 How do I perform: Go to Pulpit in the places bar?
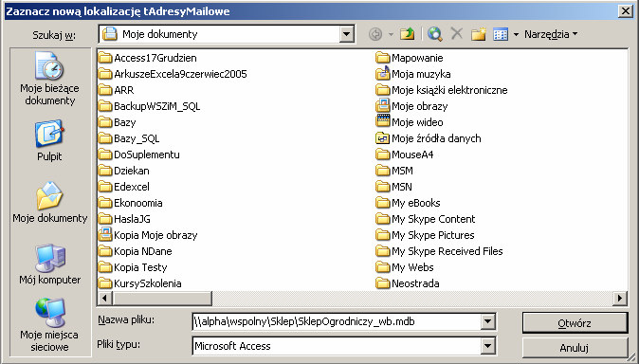click(49, 140)
